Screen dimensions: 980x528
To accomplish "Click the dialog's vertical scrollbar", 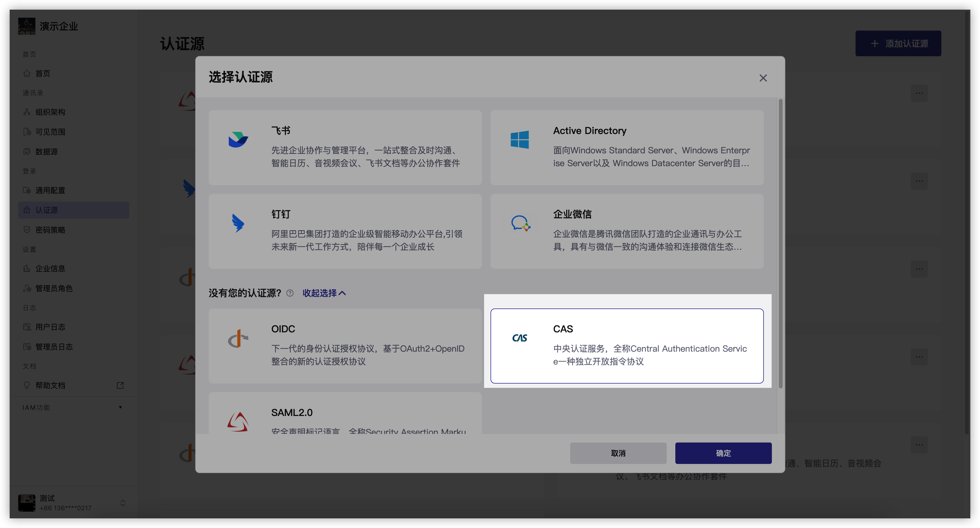I will coord(780,243).
